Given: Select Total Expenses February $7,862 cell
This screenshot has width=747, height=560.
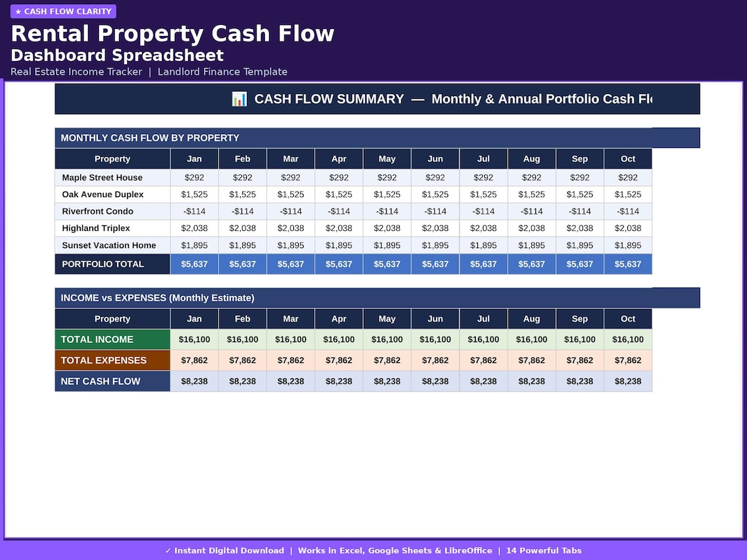Looking at the screenshot, I should point(243,360).
